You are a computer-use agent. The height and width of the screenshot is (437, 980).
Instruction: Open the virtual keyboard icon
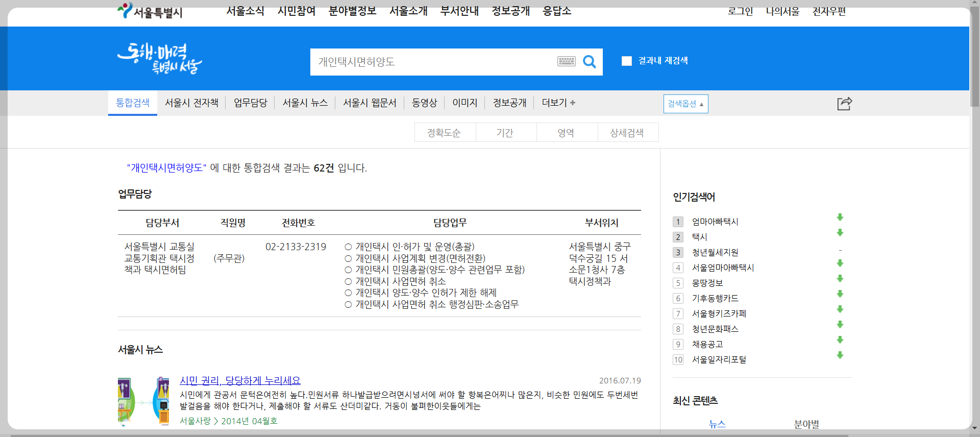coord(566,62)
